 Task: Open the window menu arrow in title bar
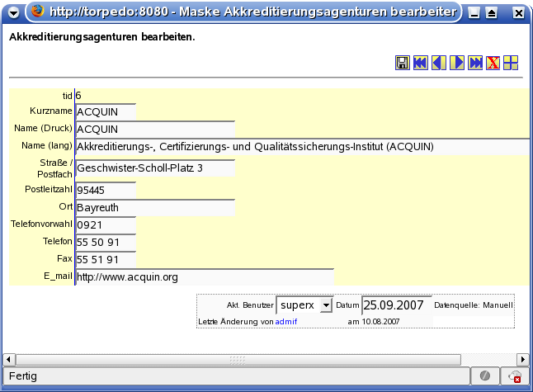tap(13, 13)
